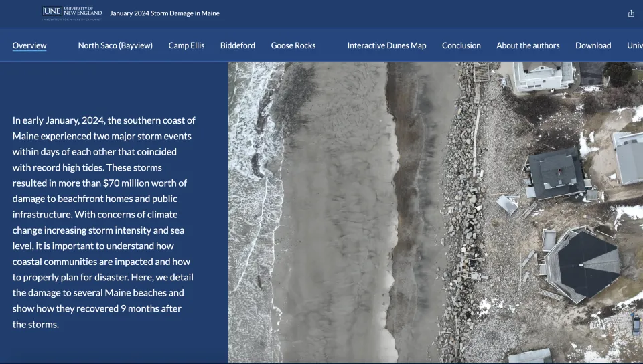Click the introductory storm overview paragraph
The image size is (643, 364).
[x=104, y=222]
